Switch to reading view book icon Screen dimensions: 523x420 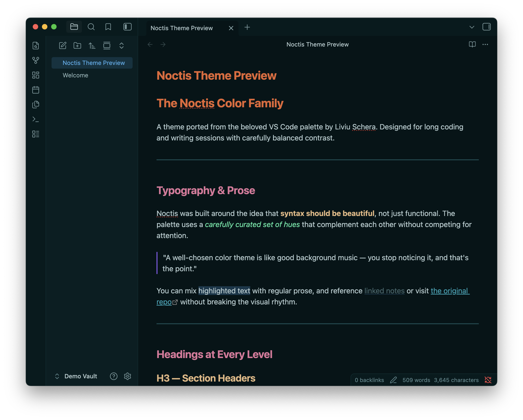(472, 44)
